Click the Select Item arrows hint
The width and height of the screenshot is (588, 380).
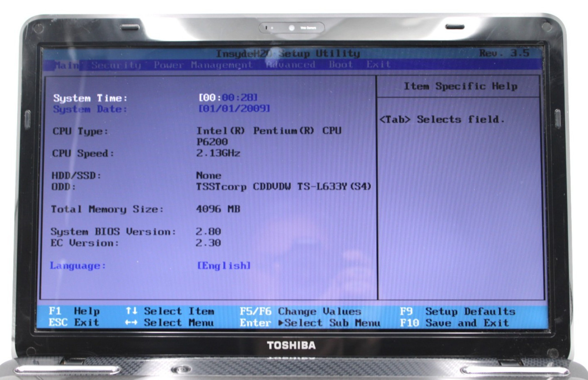(170, 311)
